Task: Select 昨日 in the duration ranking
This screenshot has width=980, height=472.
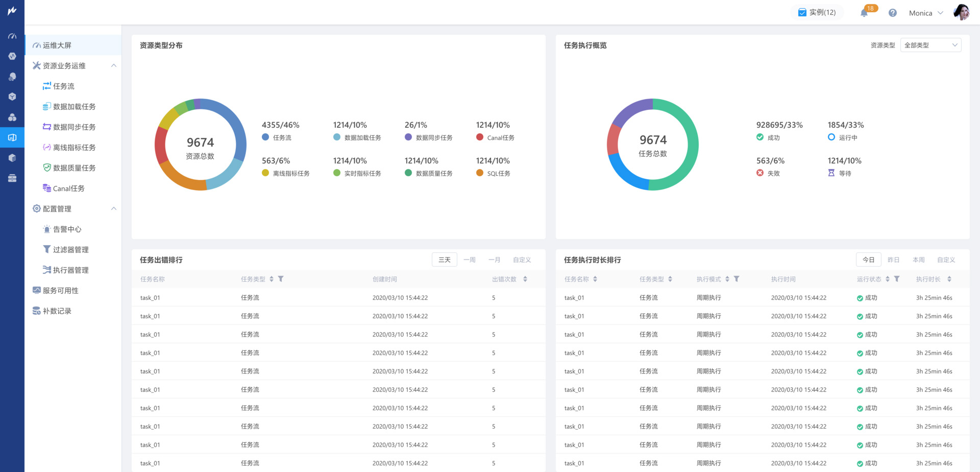Action: click(893, 260)
